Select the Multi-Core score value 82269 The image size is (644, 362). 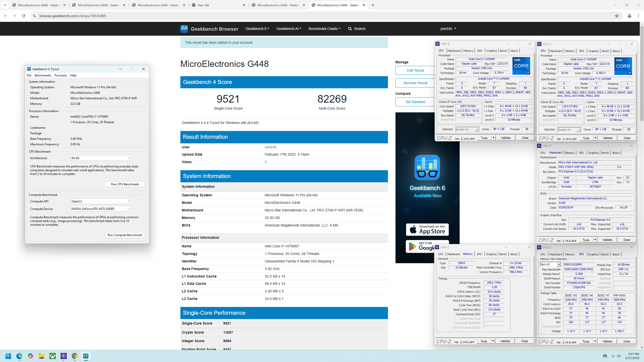(x=332, y=99)
